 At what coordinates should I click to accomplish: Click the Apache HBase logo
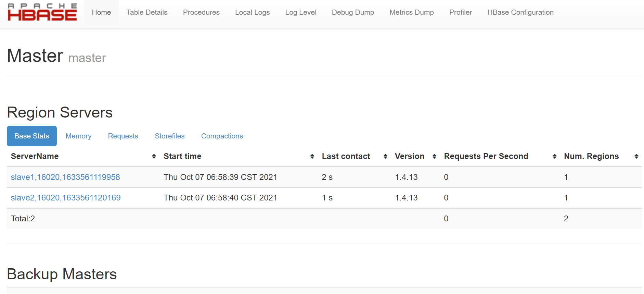click(x=42, y=12)
